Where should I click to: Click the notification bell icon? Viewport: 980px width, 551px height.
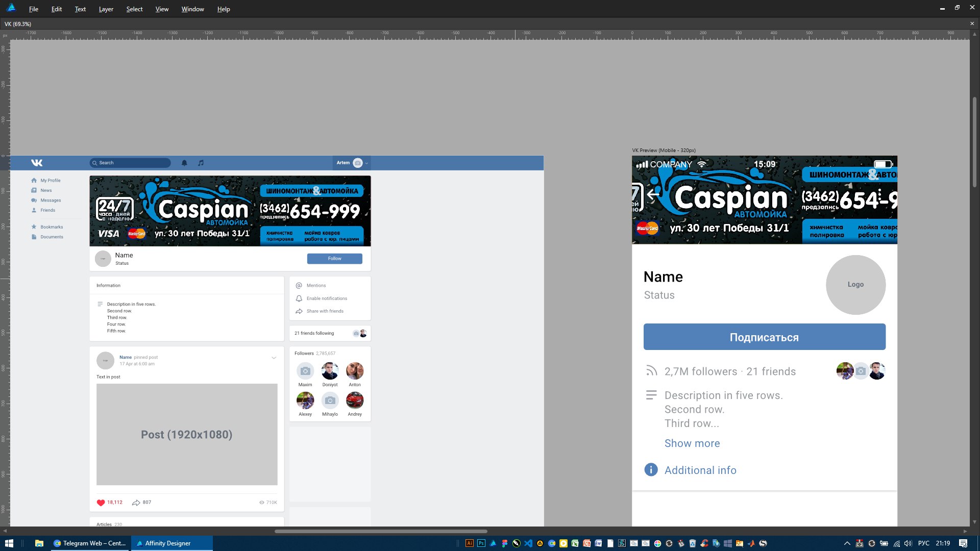pos(184,163)
